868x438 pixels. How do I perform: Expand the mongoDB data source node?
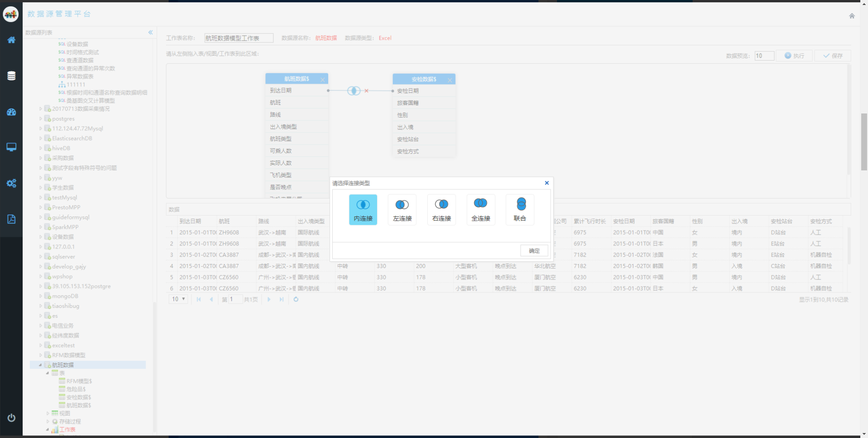(41, 296)
